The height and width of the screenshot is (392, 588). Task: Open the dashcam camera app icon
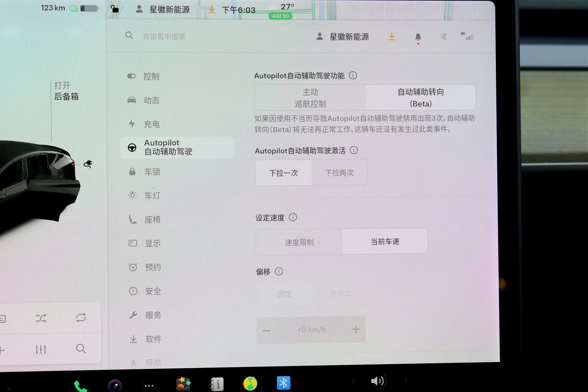115,385
